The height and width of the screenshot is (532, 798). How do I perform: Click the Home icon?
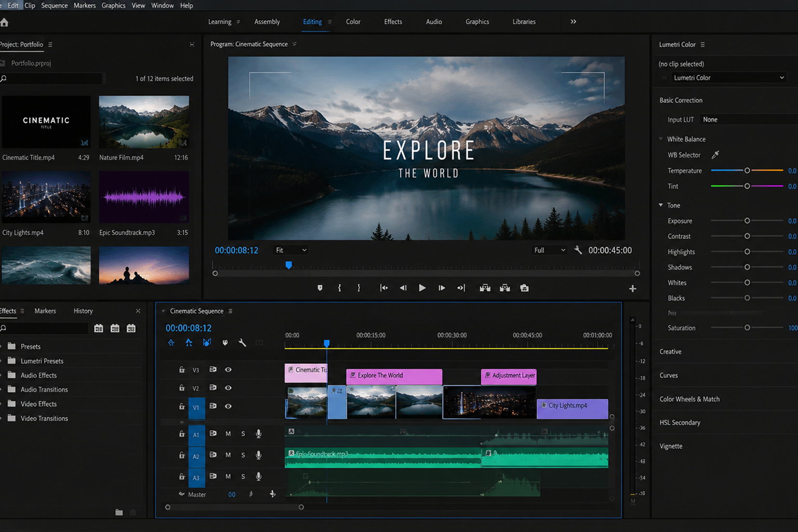pyautogui.click(x=4, y=22)
